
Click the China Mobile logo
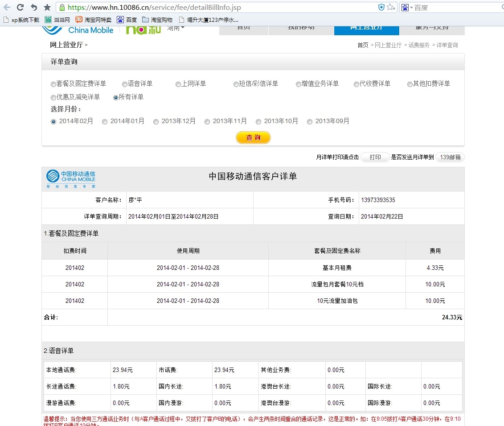78,29
